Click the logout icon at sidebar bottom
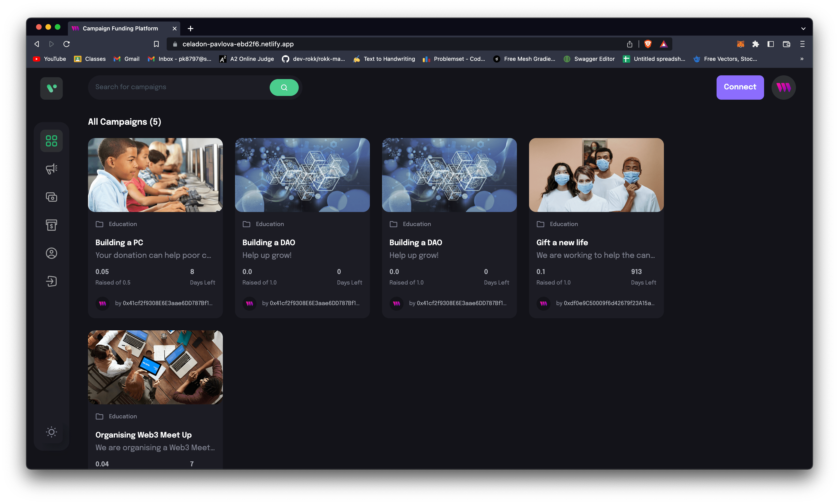This screenshot has width=839, height=504. 51,281
